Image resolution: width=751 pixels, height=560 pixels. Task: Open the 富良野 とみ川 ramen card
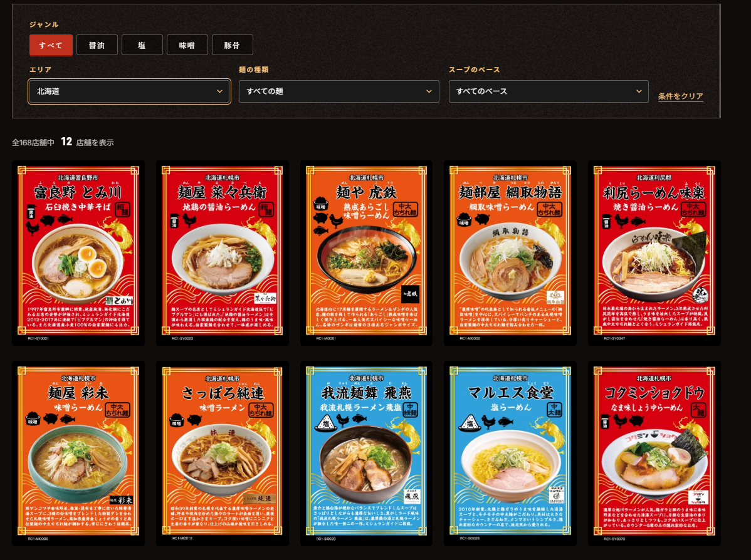(x=78, y=252)
